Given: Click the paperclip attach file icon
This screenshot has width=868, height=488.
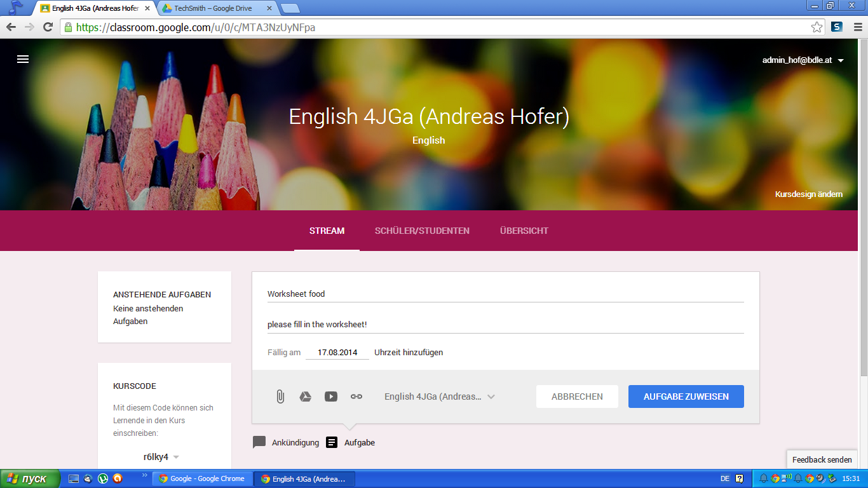Looking at the screenshot, I should tap(280, 396).
